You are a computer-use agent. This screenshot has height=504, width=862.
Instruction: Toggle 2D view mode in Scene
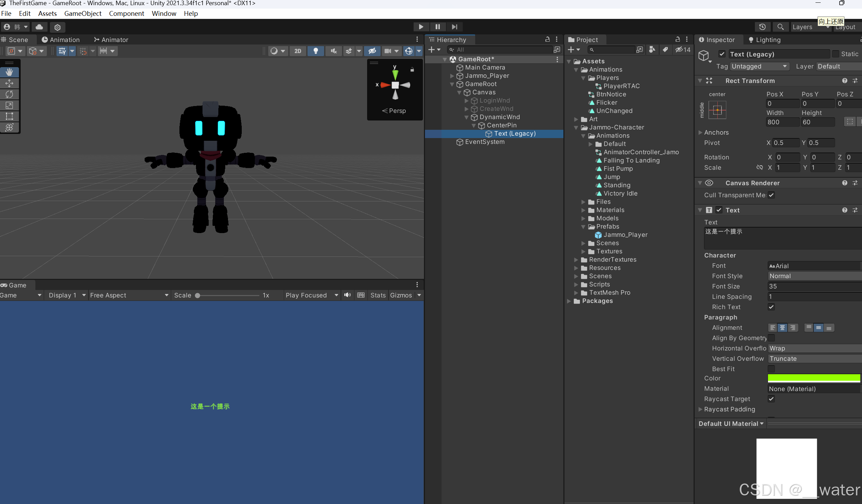click(298, 51)
